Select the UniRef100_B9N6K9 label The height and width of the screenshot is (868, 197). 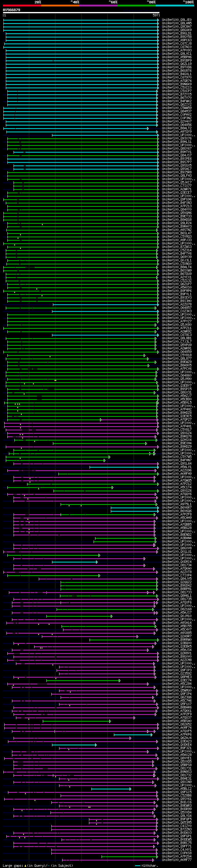point(177,84)
